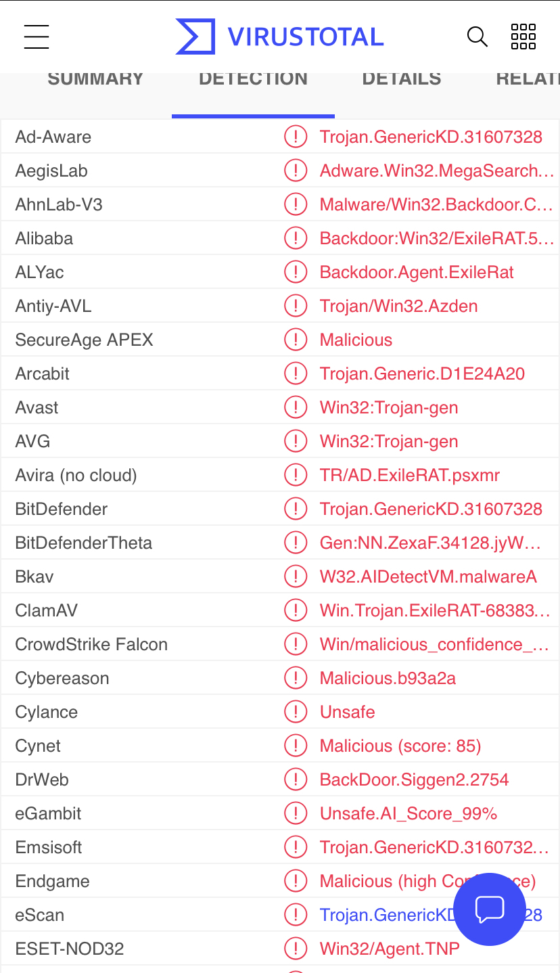This screenshot has height=973, width=560.
Task: Click the warning icon for ClamAV
Action: coord(296,610)
